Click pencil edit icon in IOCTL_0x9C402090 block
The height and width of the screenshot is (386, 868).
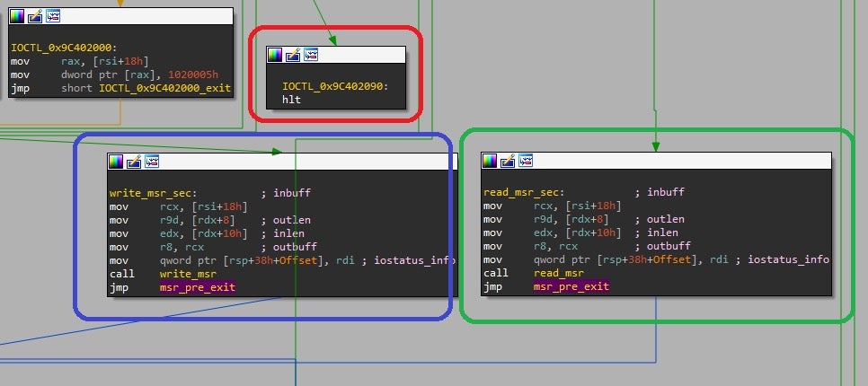[293, 55]
